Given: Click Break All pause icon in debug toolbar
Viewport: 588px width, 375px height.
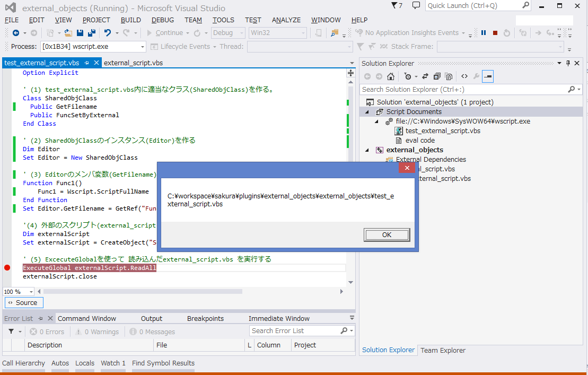Looking at the screenshot, I should [x=483, y=32].
